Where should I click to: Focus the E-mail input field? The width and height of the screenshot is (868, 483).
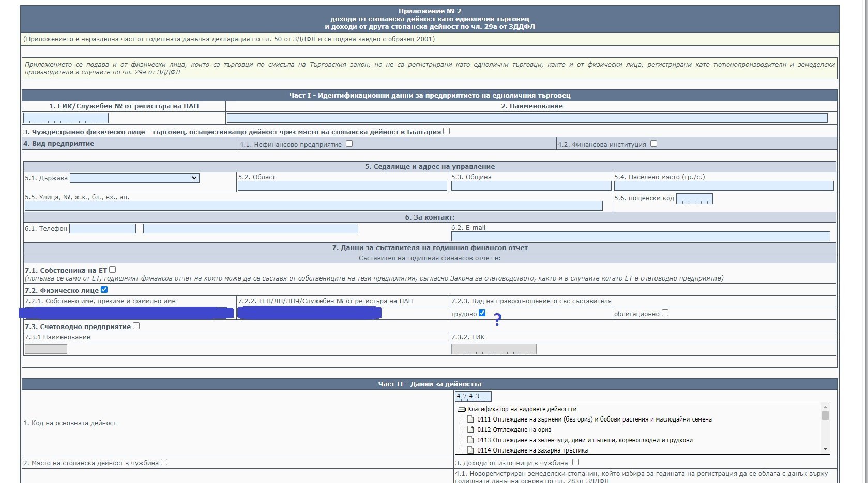[640, 237]
